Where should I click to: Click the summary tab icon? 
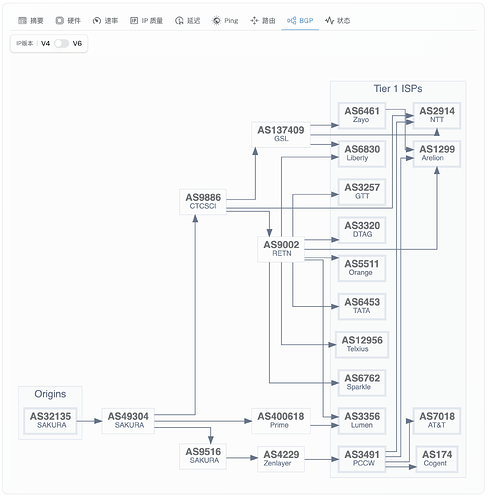22,21
